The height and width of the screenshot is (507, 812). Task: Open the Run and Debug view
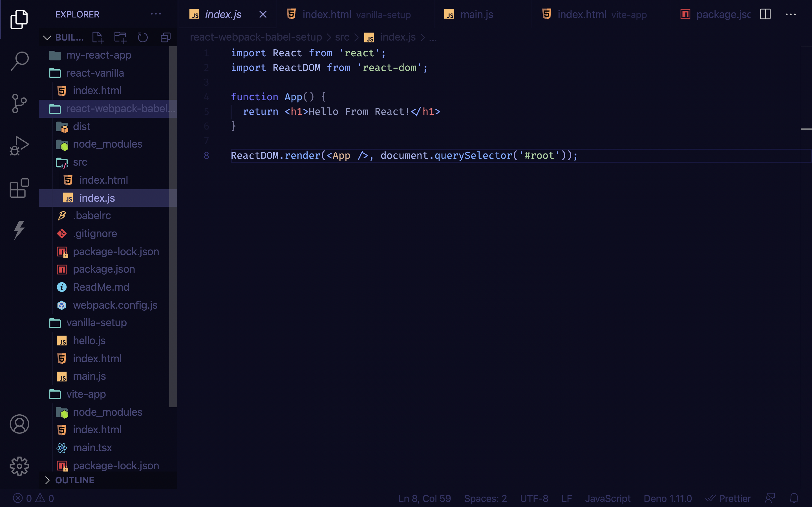coord(19,146)
